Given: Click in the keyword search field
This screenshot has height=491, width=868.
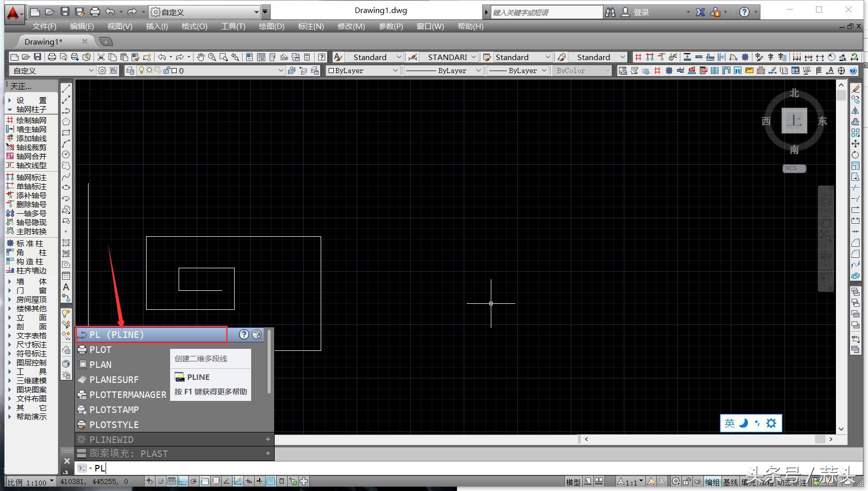Looking at the screenshot, I should click(x=546, y=13).
